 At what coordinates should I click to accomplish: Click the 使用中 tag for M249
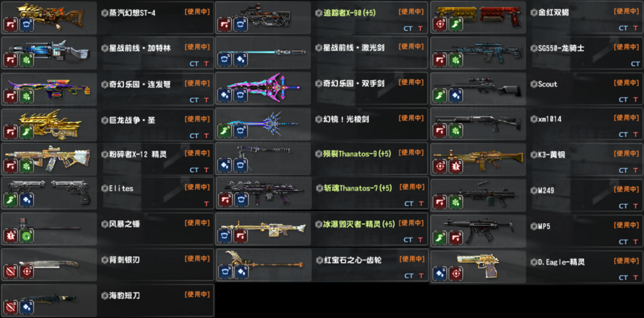[626, 189]
